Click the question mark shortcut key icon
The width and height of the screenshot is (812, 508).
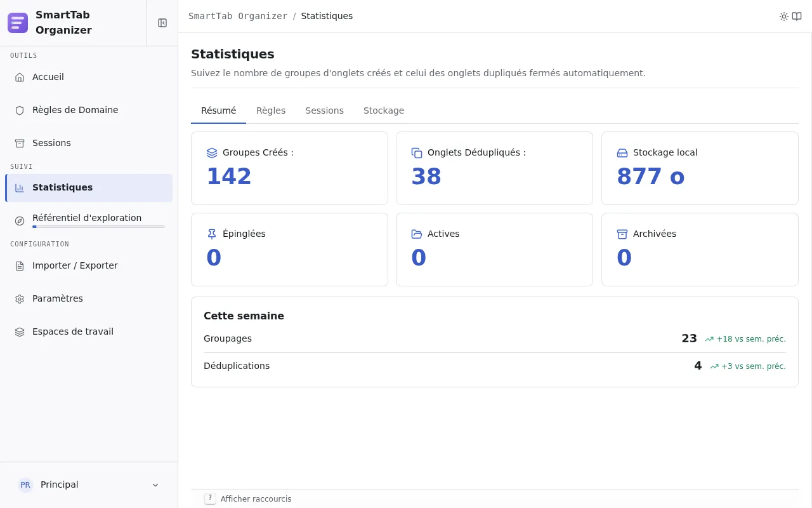pyautogui.click(x=210, y=498)
